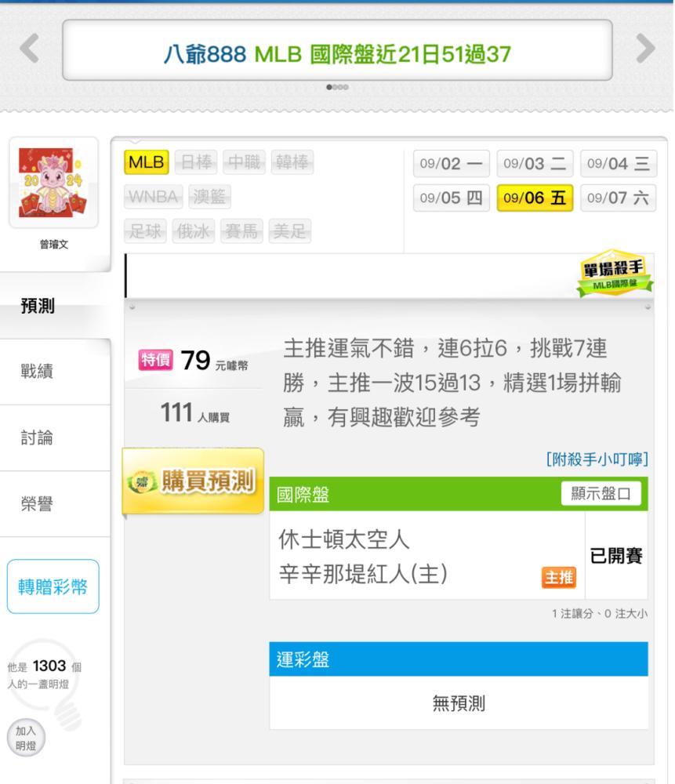
Task: Select the MLB league filter
Action: tap(147, 162)
